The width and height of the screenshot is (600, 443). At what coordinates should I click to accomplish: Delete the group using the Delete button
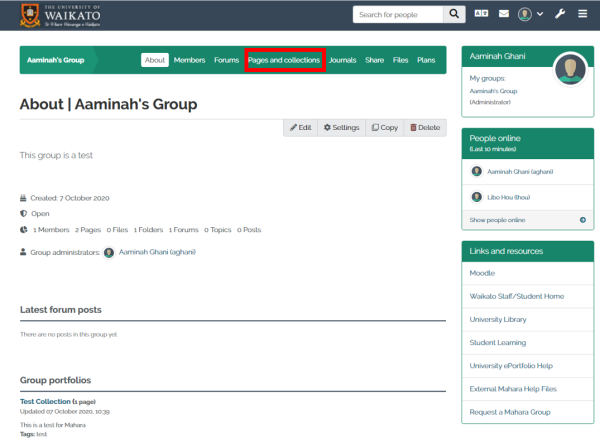click(425, 128)
